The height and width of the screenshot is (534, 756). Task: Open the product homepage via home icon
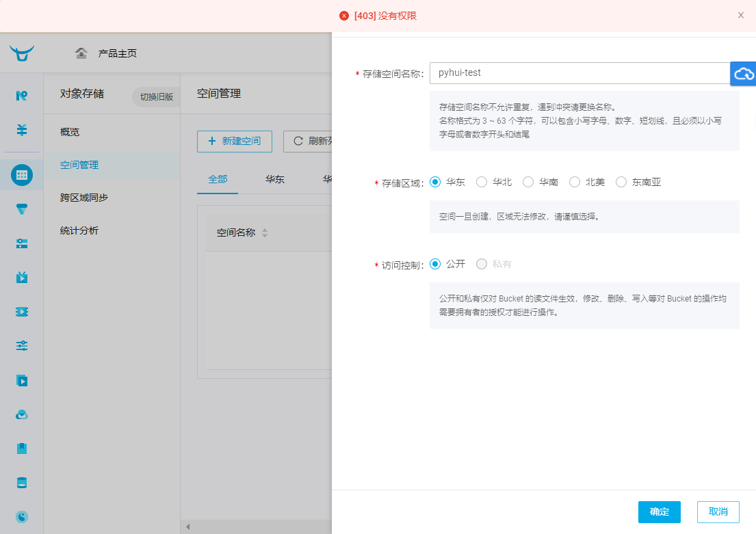point(81,53)
